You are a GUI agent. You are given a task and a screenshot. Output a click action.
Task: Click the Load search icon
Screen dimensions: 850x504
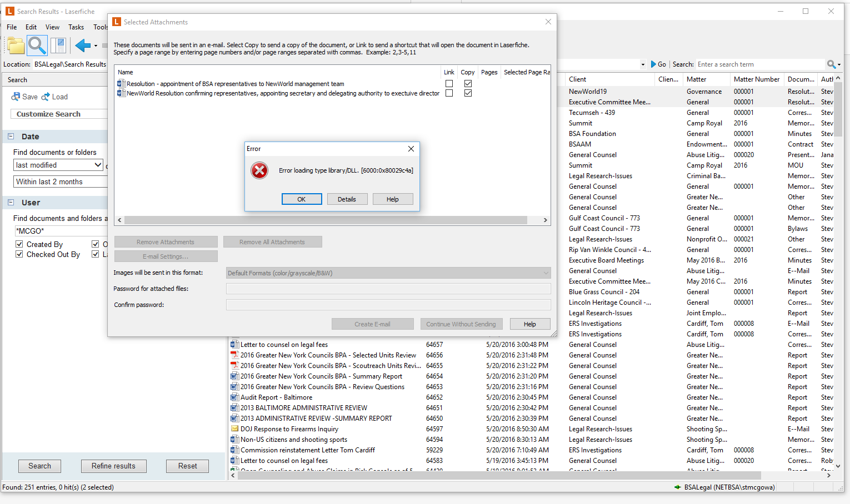46,97
